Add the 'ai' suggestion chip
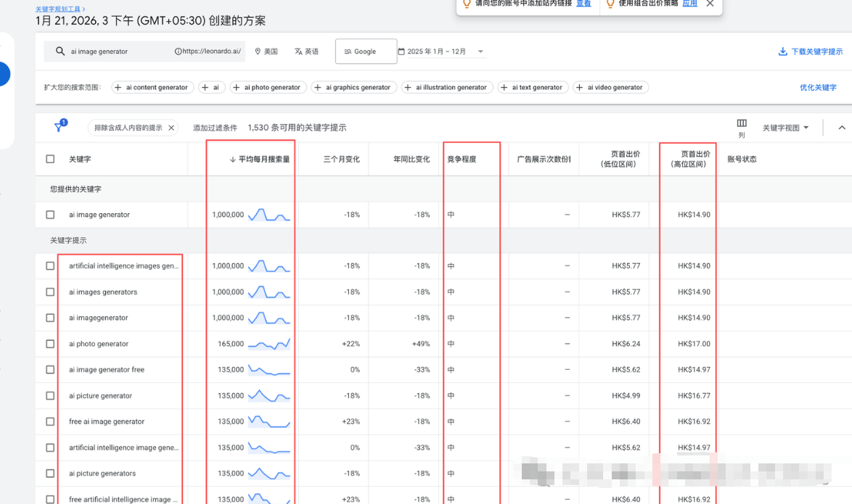 212,88
